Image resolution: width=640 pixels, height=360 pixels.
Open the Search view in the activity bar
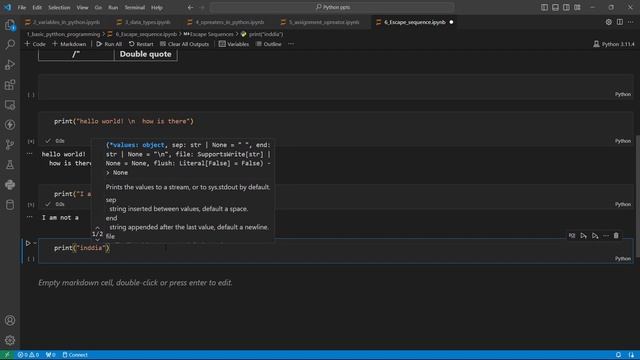pos(10,44)
